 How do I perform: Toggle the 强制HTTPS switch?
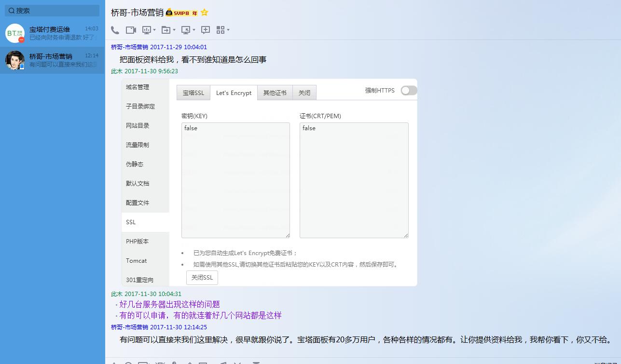tap(409, 90)
